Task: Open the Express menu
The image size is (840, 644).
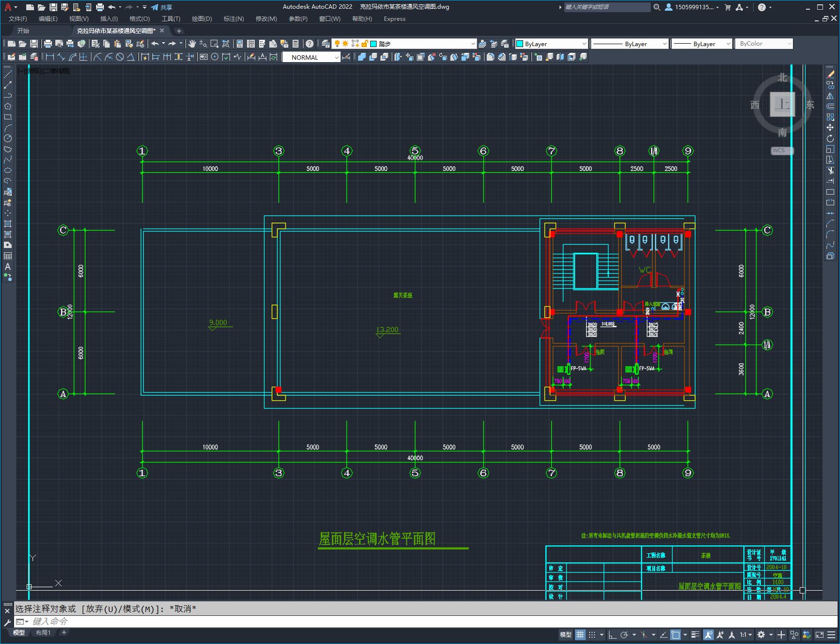Action: tap(395, 19)
